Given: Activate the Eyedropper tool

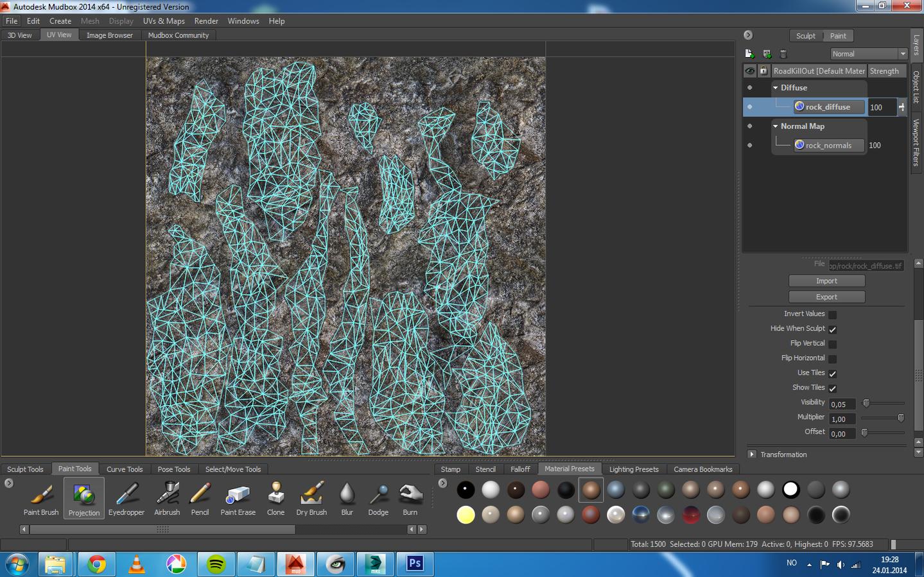Looking at the screenshot, I should point(126,498).
